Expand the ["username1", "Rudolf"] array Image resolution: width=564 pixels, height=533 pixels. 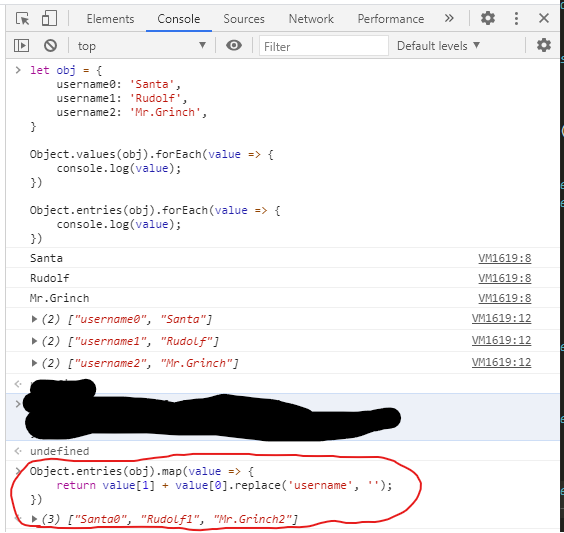(x=34, y=341)
